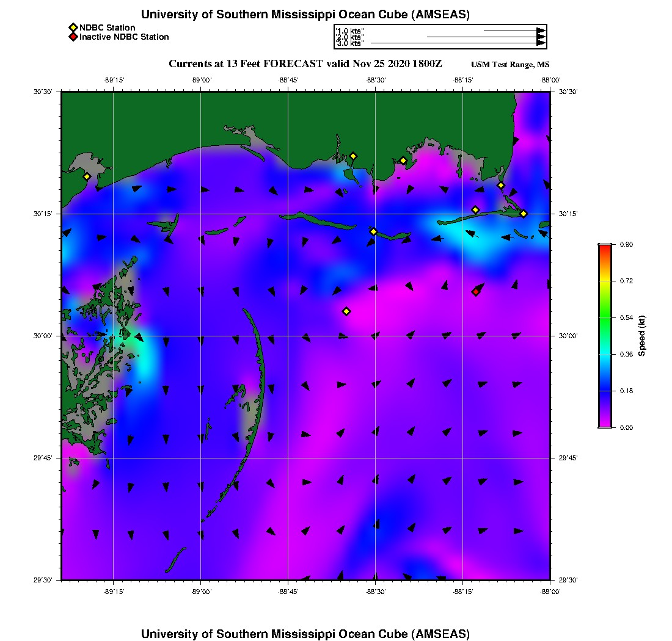The image size is (672, 641).
Task: Pick the yellow station on the -88°30' gridline
Action: click(374, 231)
